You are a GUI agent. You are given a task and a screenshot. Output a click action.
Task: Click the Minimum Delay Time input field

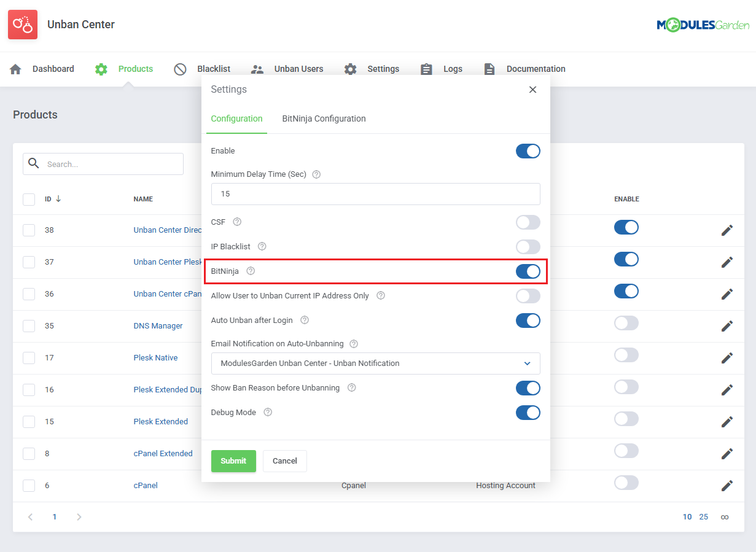tap(375, 193)
